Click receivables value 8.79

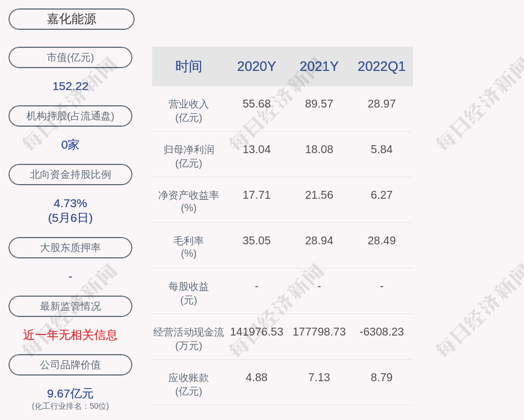(x=381, y=378)
